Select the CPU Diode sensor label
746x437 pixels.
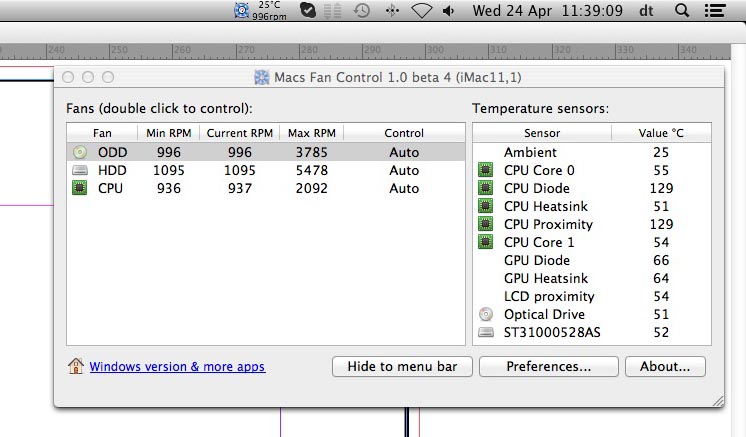(537, 188)
